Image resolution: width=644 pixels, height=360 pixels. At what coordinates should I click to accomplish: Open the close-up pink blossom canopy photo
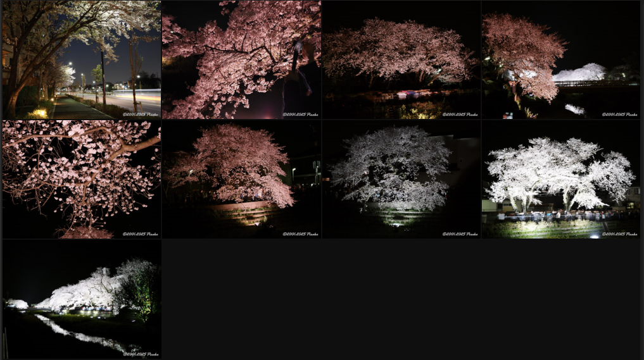click(x=241, y=59)
